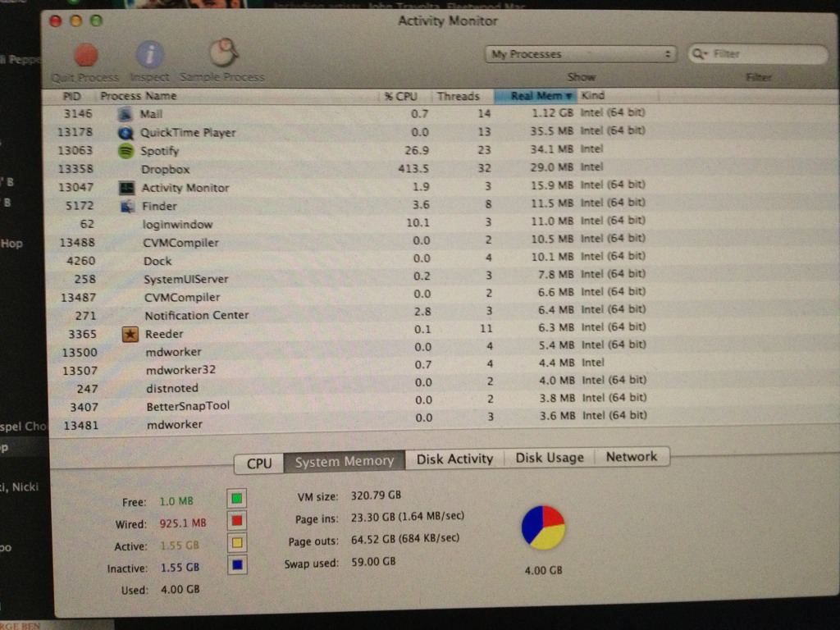
Task: Switch to the Disk Usage tab
Action: (550, 458)
